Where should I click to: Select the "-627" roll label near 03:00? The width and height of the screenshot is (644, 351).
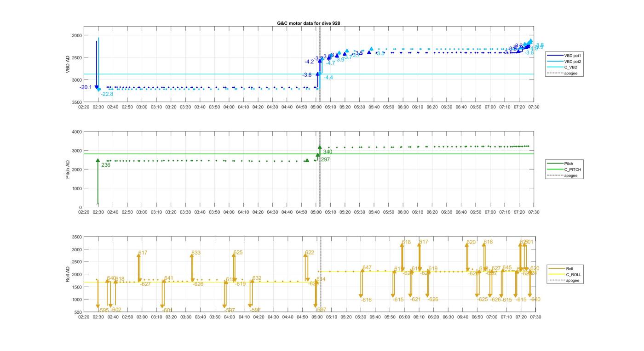145,284
